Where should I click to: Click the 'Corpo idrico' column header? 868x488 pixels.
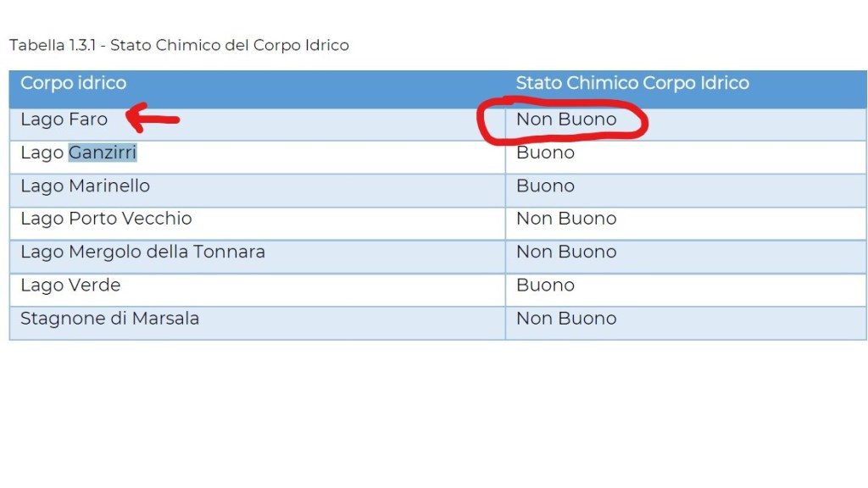[x=73, y=83]
